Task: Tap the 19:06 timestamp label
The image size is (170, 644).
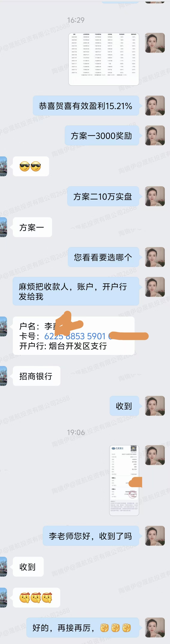Action: [76, 432]
